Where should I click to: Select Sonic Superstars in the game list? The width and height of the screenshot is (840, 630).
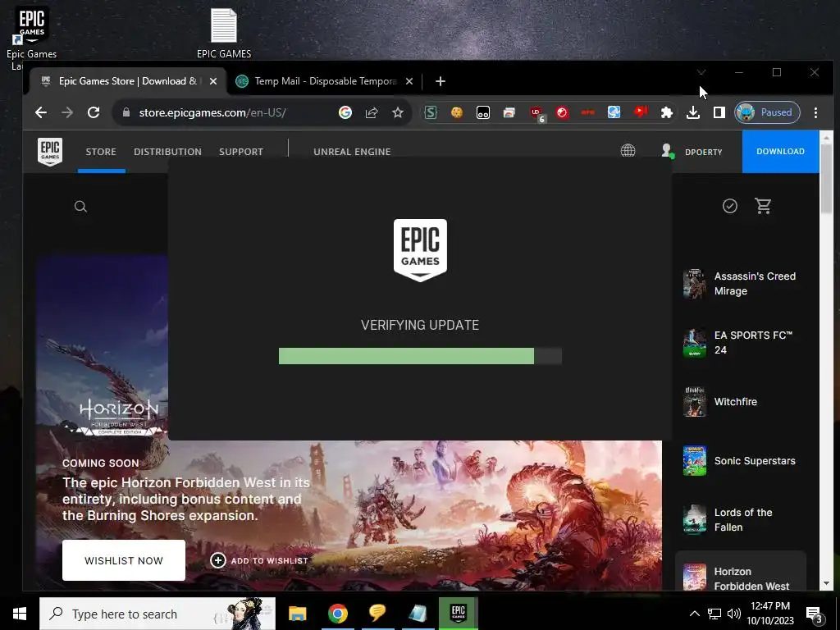pos(741,460)
